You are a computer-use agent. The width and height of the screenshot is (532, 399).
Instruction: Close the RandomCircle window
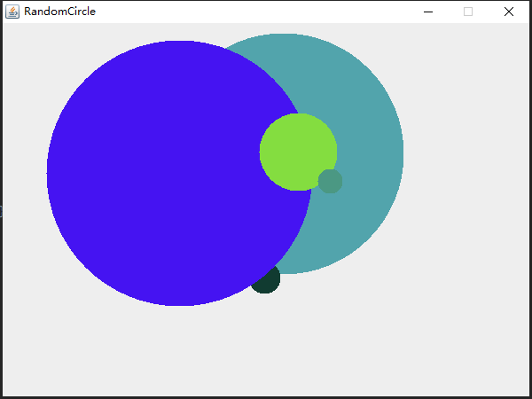[508, 12]
